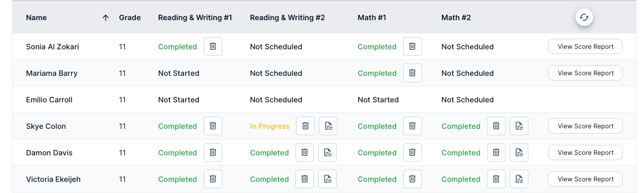The image size is (644, 193).
Task: Delete Mariama Barry's Math #1 result
Action: tap(412, 73)
